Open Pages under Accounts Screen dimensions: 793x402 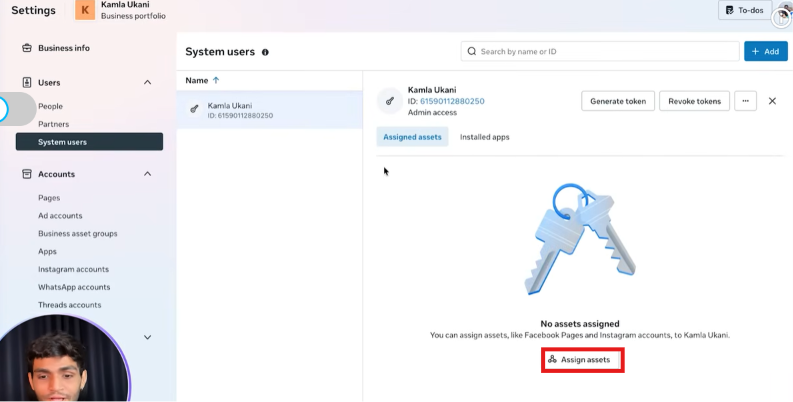(49, 198)
